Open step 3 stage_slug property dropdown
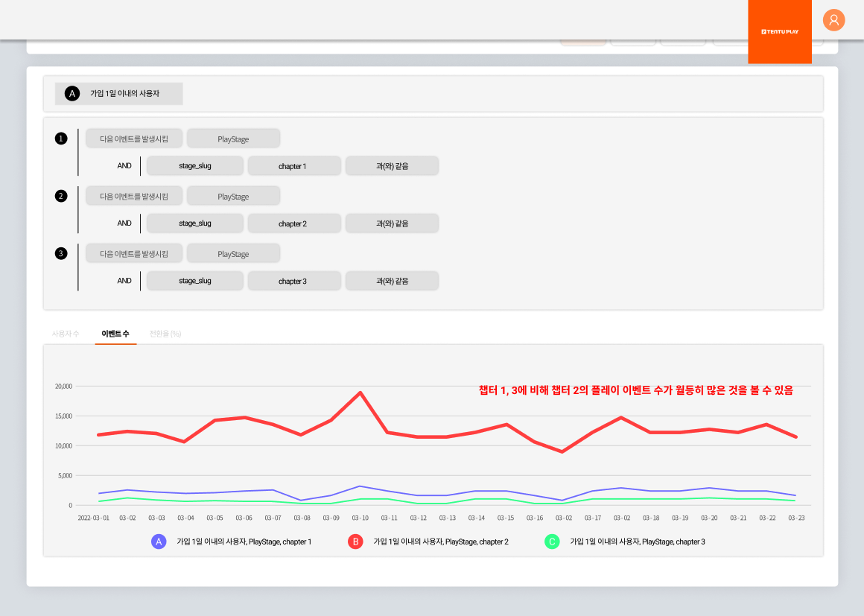 pyautogui.click(x=195, y=281)
